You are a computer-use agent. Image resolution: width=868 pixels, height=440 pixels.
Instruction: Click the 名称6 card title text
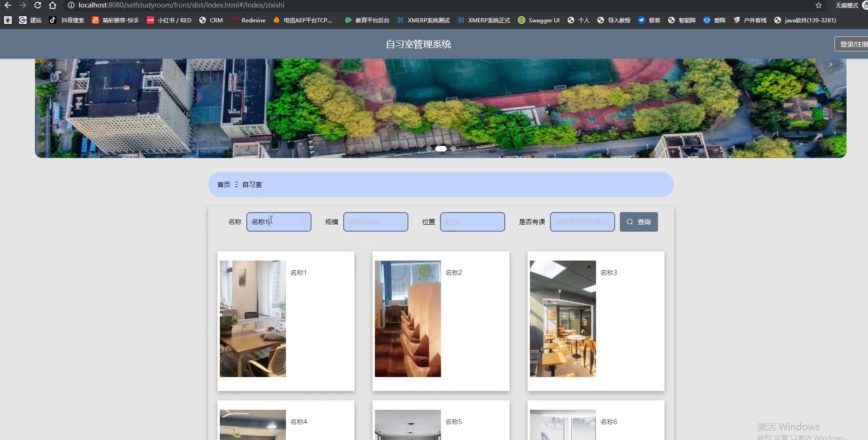(609, 422)
